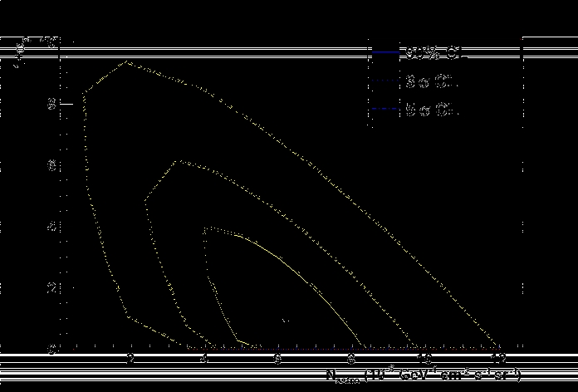Viewport: 578px width, 392px height.
Task: Click the dotted blue 3 σ legend line
Action: [386, 82]
